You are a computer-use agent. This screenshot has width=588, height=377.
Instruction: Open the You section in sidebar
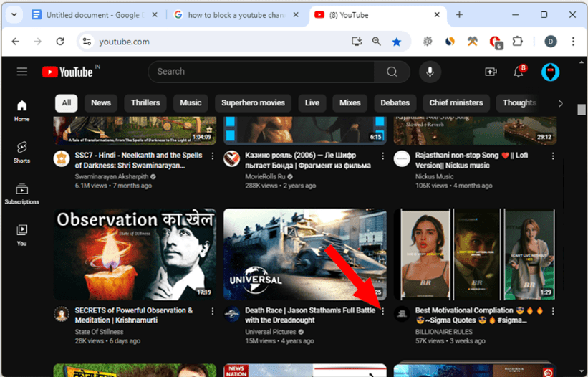coord(21,236)
